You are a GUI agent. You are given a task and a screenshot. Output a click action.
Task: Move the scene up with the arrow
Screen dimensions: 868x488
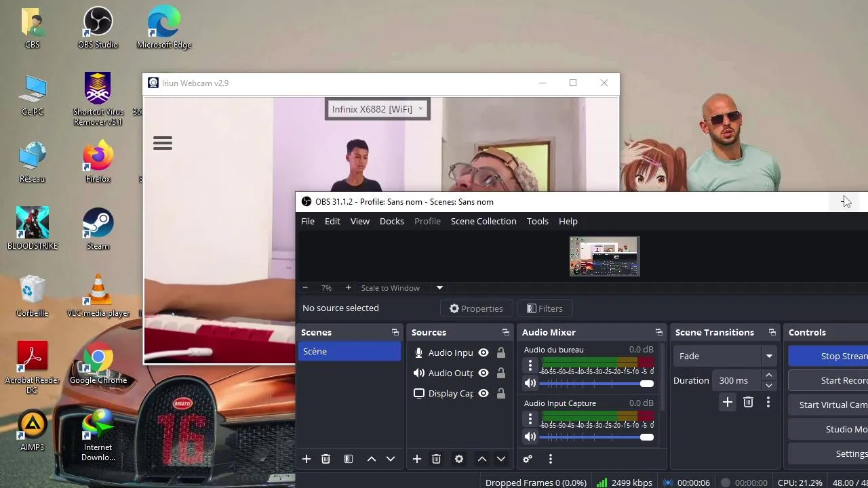coord(372,459)
